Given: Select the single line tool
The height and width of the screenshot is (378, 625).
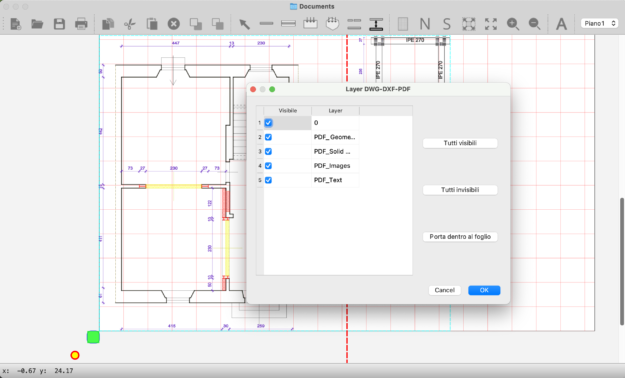Looking at the screenshot, I should (266, 24).
